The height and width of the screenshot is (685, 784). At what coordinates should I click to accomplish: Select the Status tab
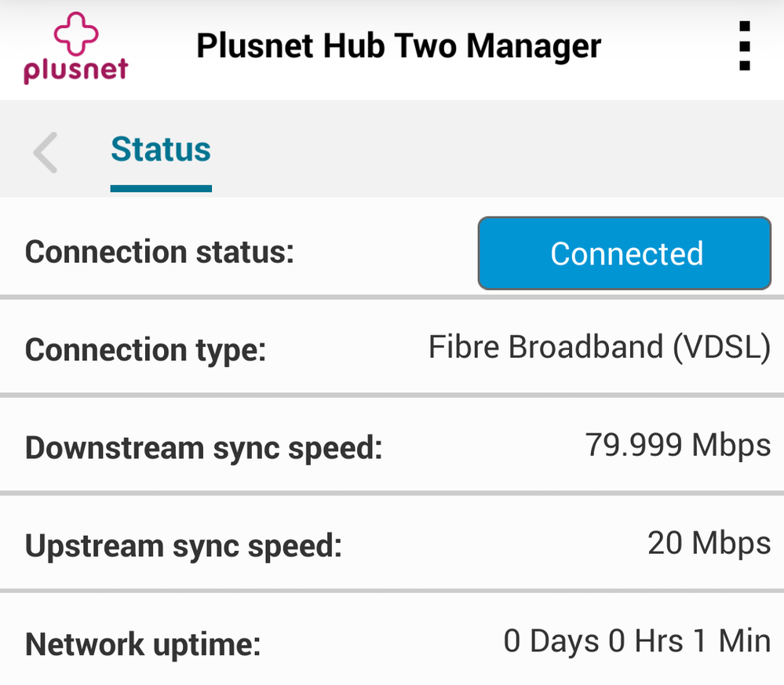coord(161,149)
